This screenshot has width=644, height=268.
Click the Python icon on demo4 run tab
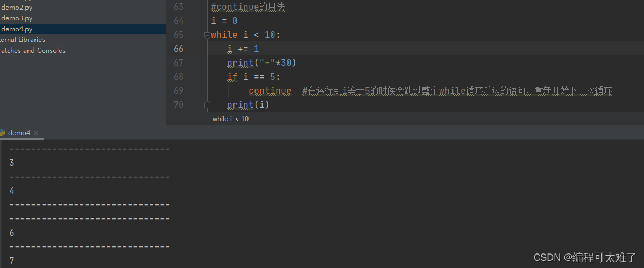2,132
